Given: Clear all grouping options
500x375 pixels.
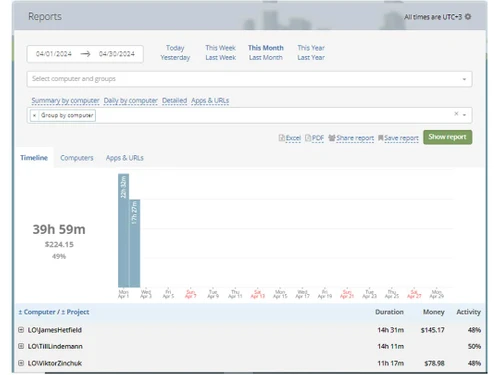Looking at the screenshot, I should coord(456,114).
